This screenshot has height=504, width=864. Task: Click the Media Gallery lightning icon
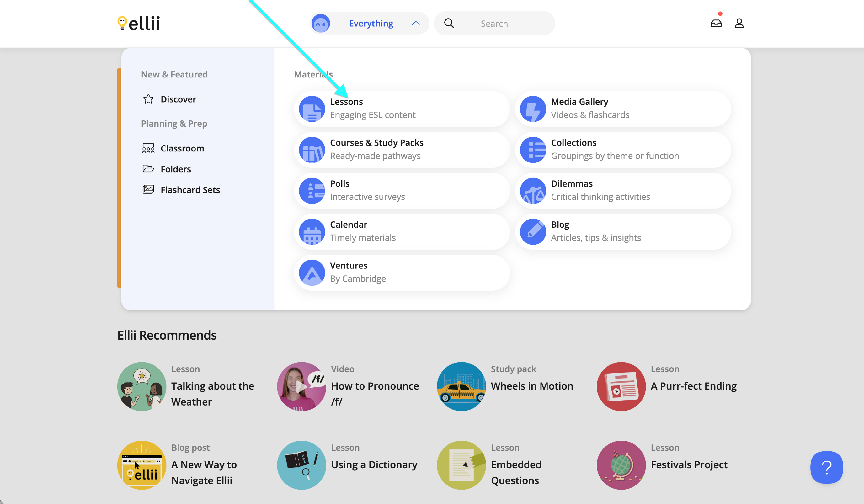533,109
